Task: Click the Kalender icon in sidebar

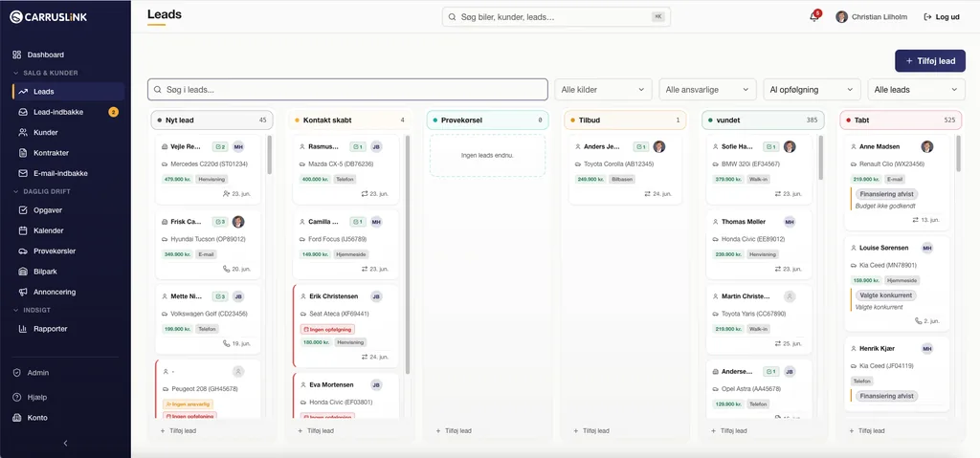Action: coord(23,230)
